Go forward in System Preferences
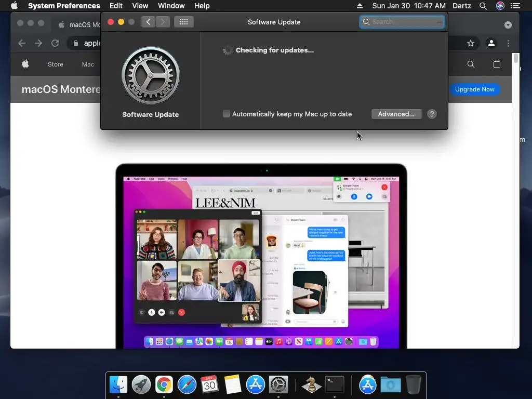Image resolution: width=532 pixels, height=399 pixels. pyautogui.click(x=163, y=22)
